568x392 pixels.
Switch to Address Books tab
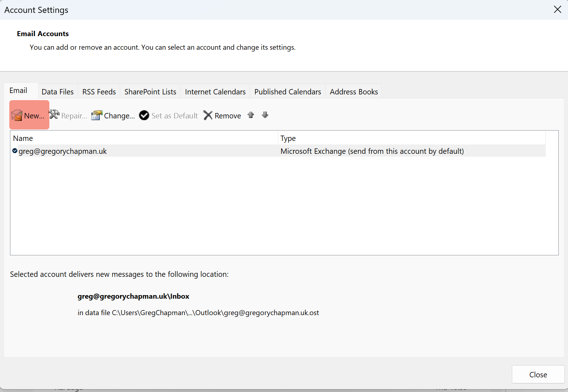(354, 92)
